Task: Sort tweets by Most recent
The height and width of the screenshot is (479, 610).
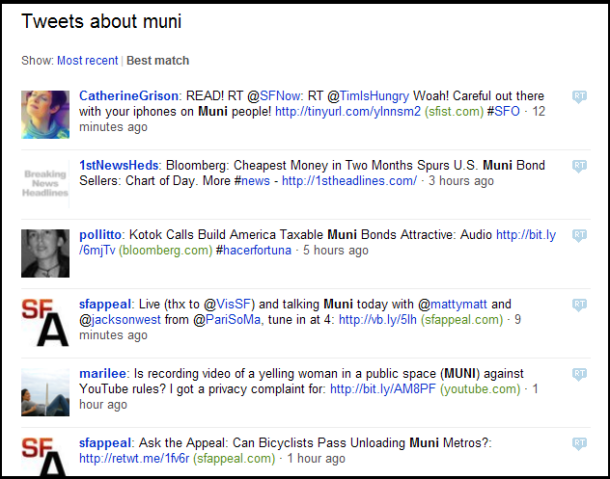Action: click(x=87, y=61)
